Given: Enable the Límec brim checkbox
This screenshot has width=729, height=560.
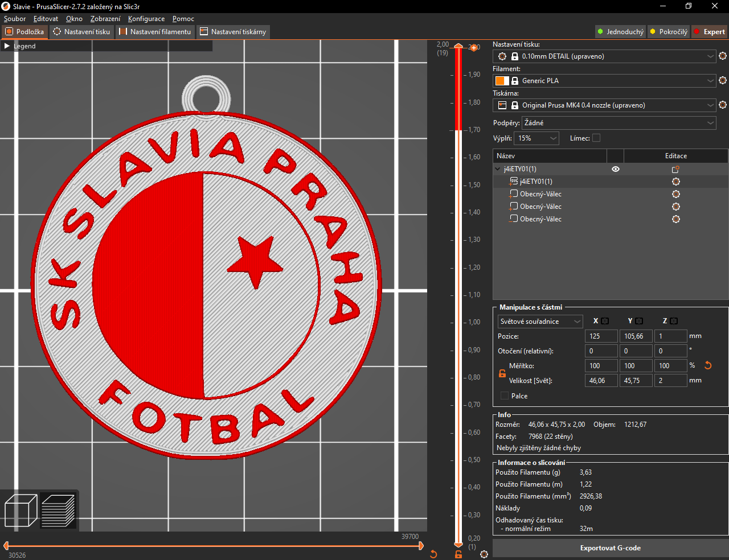Looking at the screenshot, I should click(596, 138).
